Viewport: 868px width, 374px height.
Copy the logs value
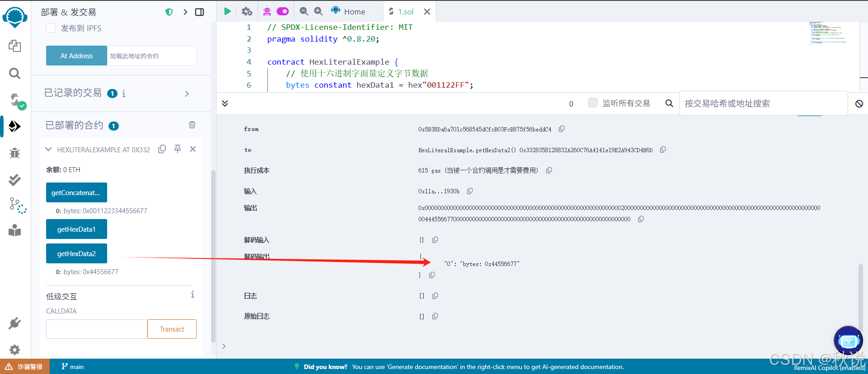click(x=435, y=296)
